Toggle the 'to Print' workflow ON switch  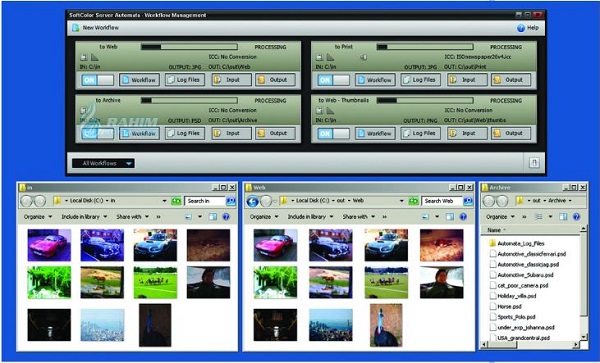(333, 80)
